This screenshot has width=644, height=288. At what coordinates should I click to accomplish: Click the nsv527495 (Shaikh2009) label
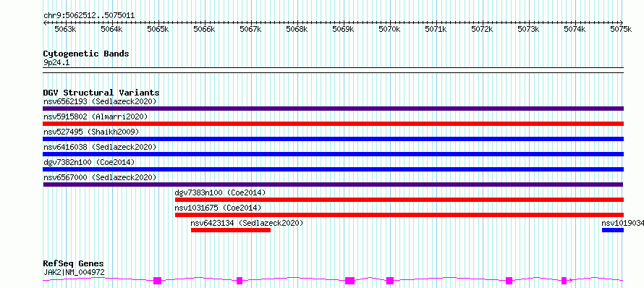[91, 132]
